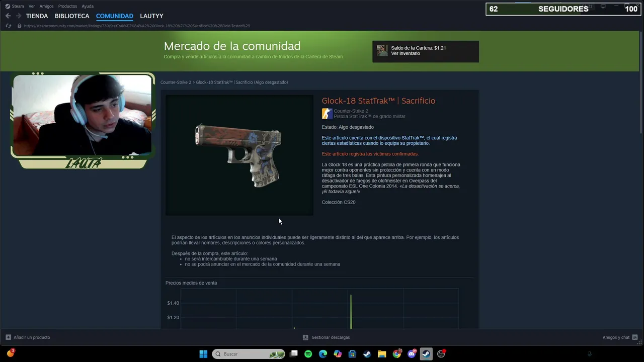Click Añadir un producto plus icon
Image resolution: width=644 pixels, height=362 pixels.
(x=8, y=337)
